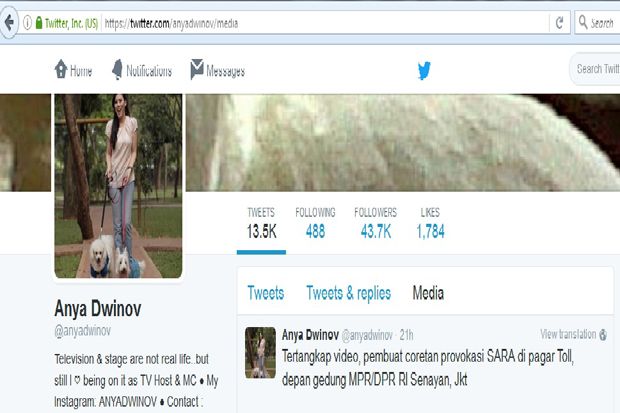The width and height of the screenshot is (620, 413).
Task: Switch to Tweets & replies tab
Action: 349,293
